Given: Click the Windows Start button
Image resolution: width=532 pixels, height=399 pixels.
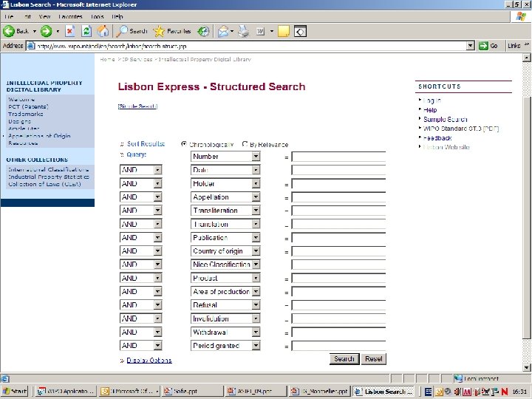Looking at the screenshot, I should click(x=14, y=391).
